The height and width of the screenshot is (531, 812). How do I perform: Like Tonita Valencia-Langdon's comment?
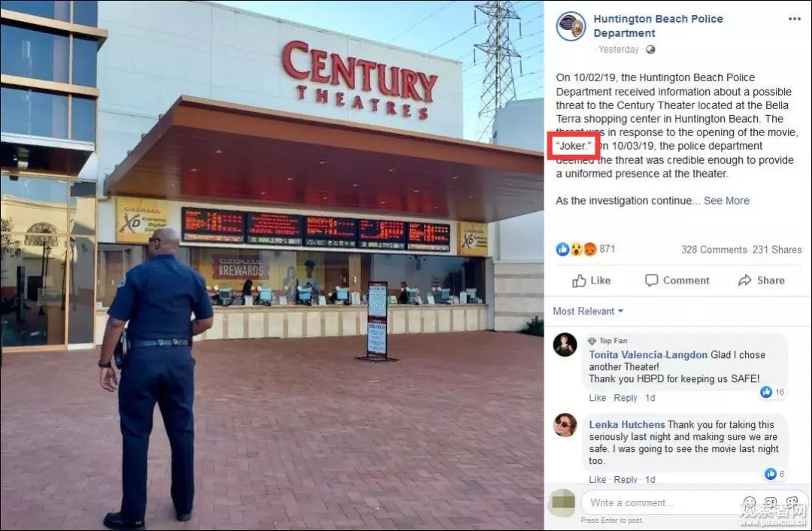(x=597, y=398)
